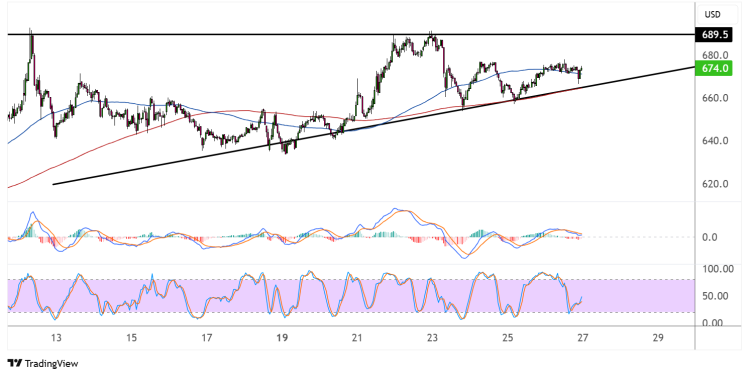The image size is (749, 375).
Task: Click the 660.0 price axis label
Action: pyautogui.click(x=715, y=98)
